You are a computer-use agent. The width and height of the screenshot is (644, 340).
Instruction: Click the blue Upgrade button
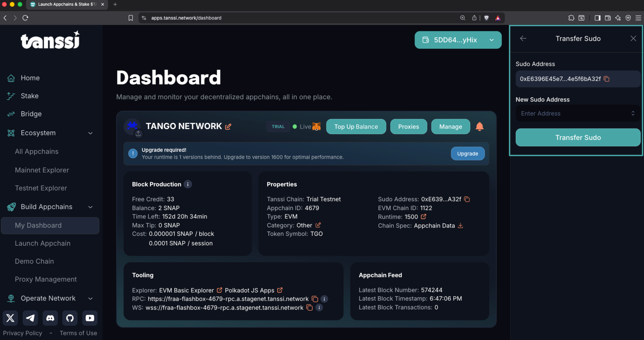pyautogui.click(x=467, y=153)
